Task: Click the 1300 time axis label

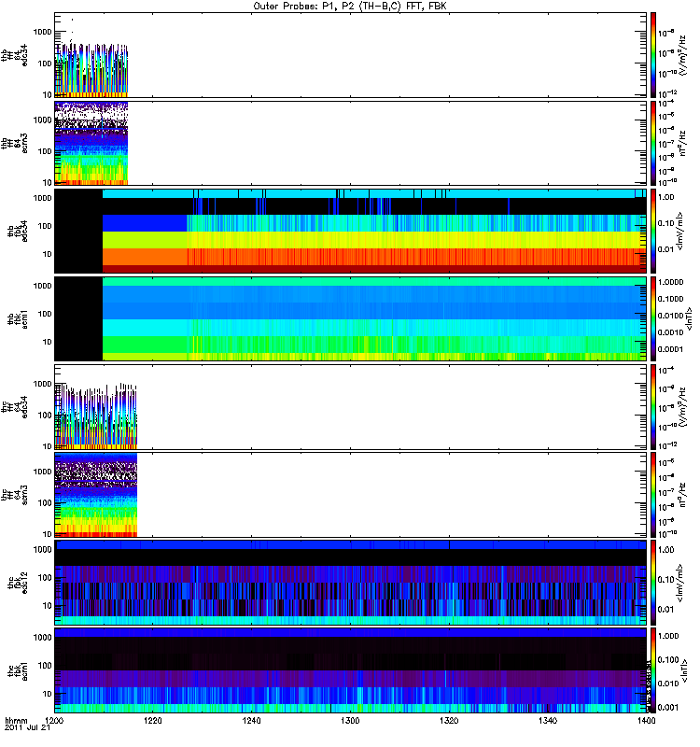Action: [x=350, y=720]
